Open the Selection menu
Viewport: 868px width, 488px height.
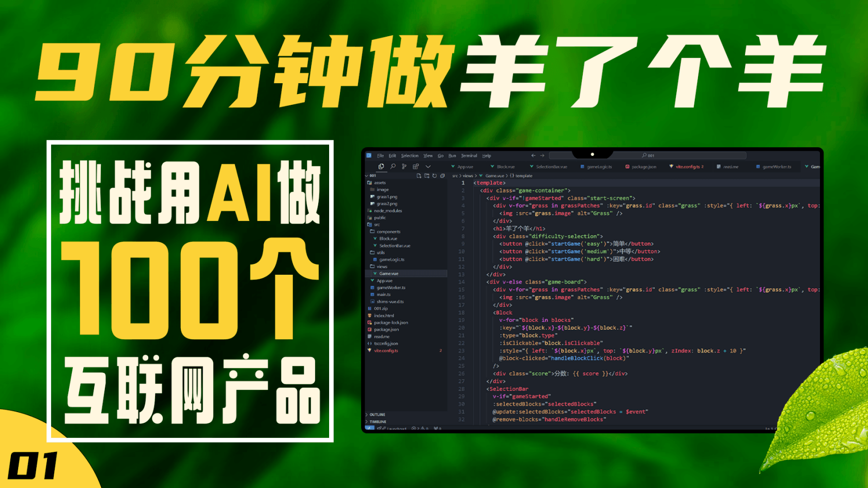[410, 155]
